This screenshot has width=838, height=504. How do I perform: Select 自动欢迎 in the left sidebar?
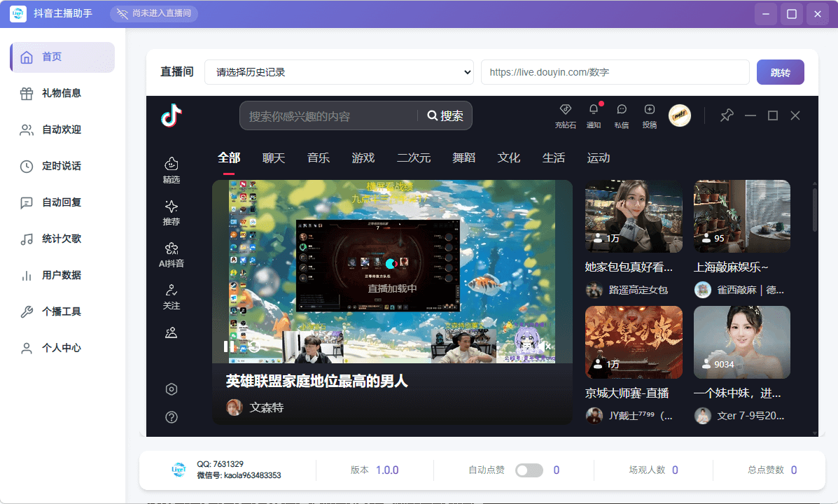(x=62, y=129)
